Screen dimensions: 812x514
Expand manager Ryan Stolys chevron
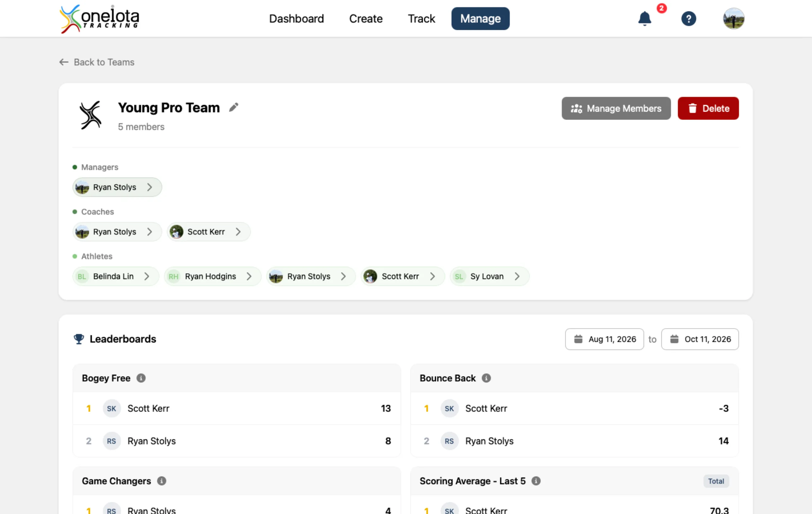click(150, 187)
